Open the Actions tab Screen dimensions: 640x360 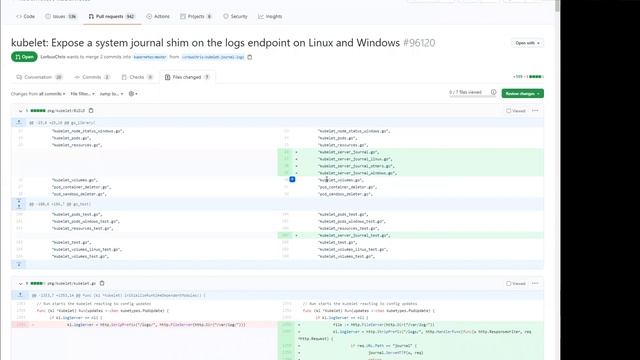(158, 16)
